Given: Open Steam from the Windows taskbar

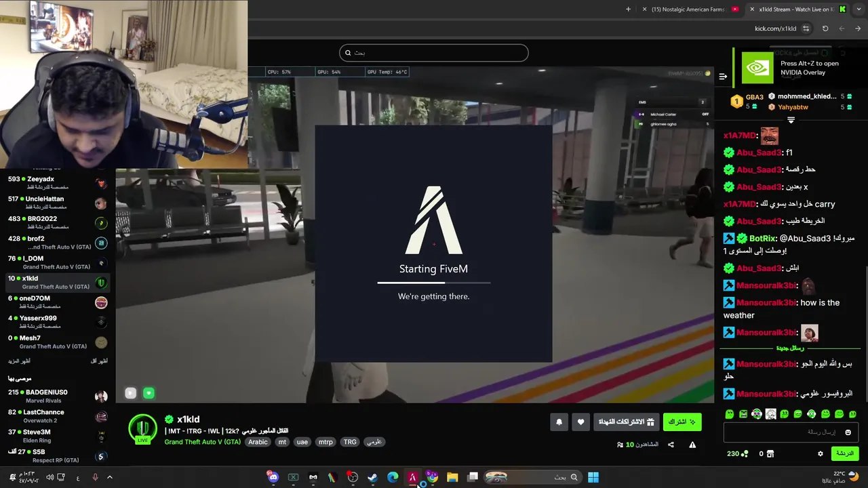Looking at the screenshot, I should point(372,477).
